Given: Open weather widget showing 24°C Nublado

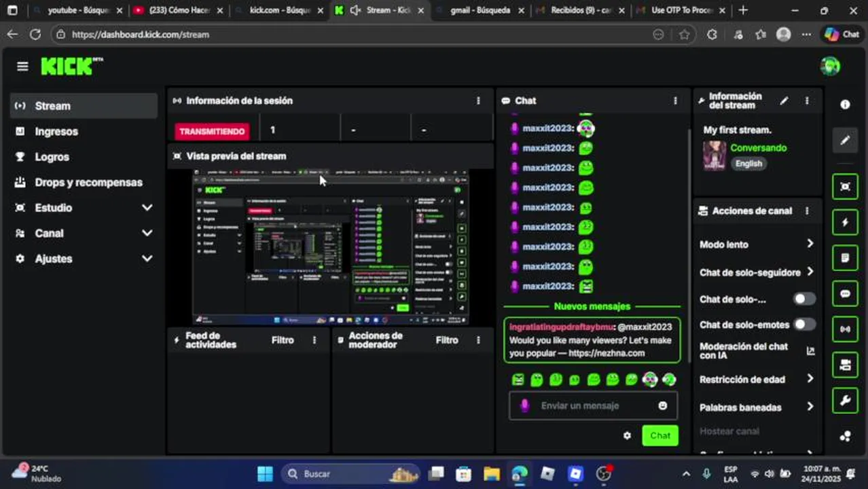Looking at the screenshot, I should [38, 473].
